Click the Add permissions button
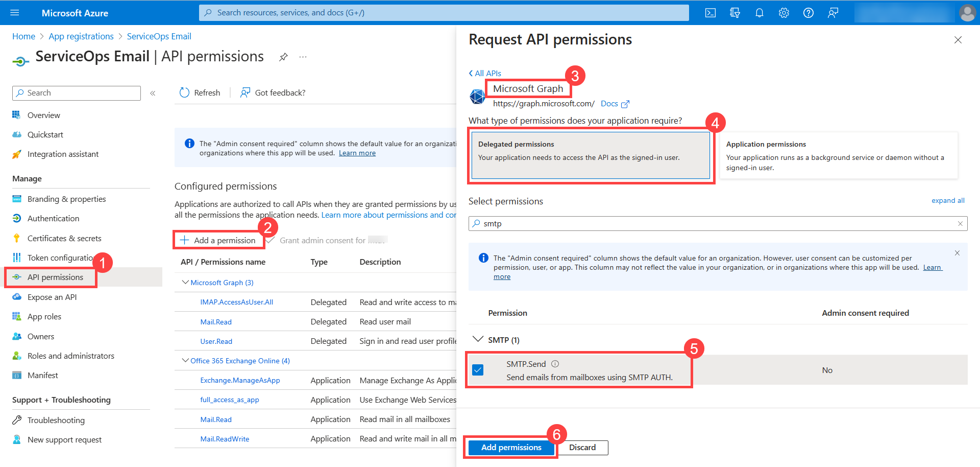 [511, 448]
